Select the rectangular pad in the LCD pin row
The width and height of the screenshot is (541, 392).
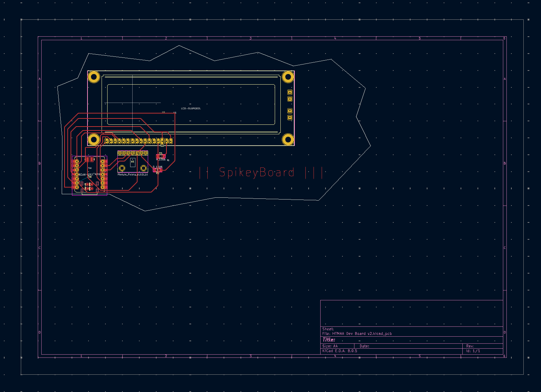(162, 141)
